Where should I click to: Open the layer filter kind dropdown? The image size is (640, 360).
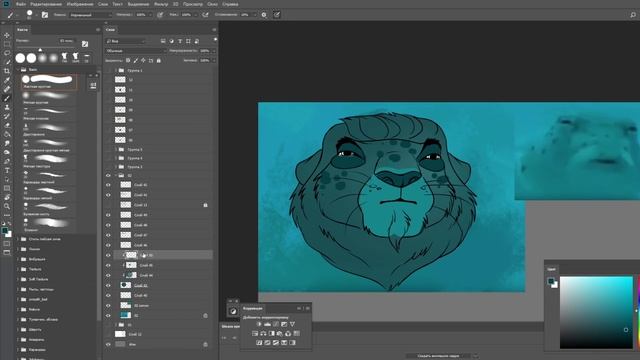[x=125, y=41]
